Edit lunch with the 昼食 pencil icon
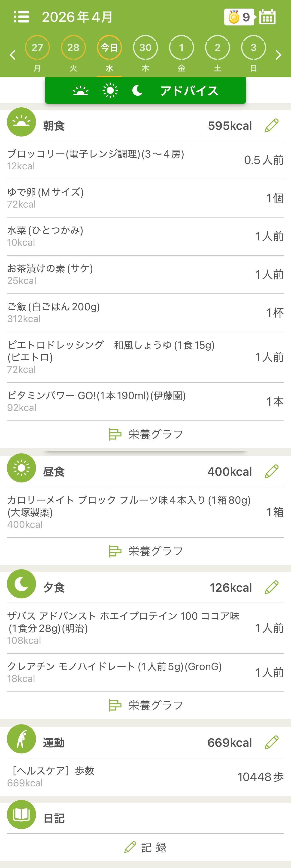The height and width of the screenshot is (868, 291). 272,471
